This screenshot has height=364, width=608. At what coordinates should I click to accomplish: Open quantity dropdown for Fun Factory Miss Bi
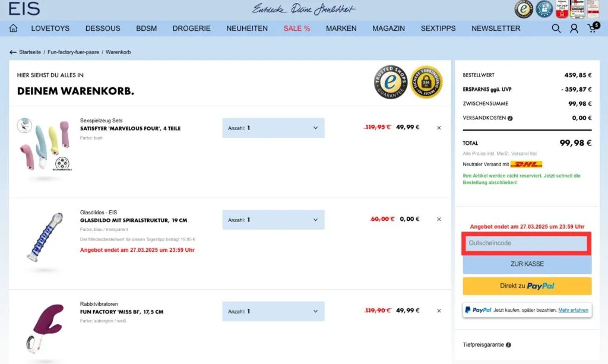(x=273, y=311)
